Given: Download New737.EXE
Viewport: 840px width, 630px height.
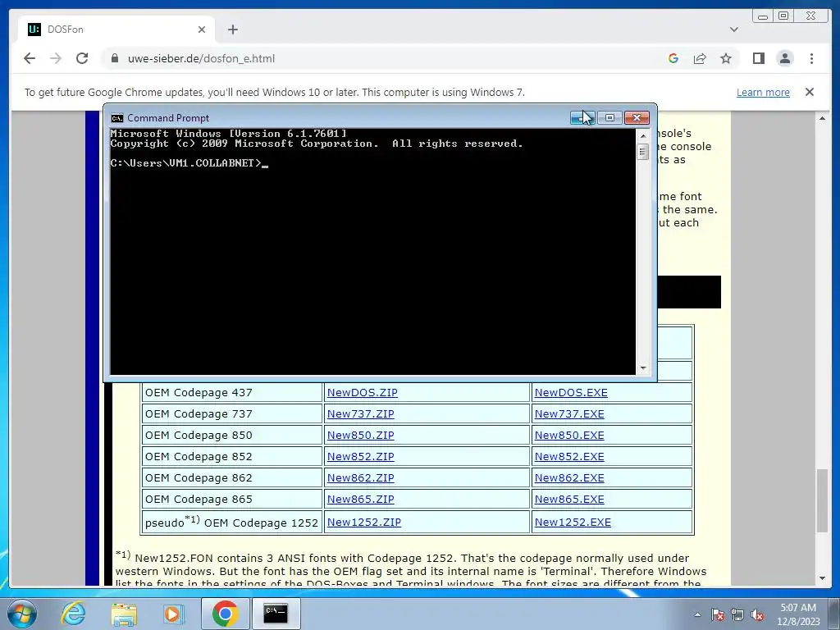Looking at the screenshot, I should pyautogui.click(x=569, y=414).
